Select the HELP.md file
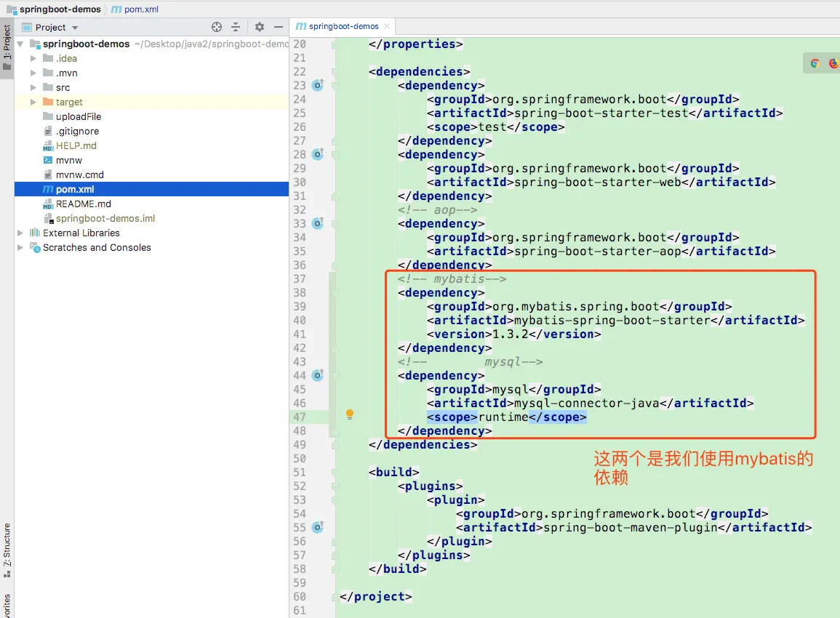 click(x=76, y=145)
